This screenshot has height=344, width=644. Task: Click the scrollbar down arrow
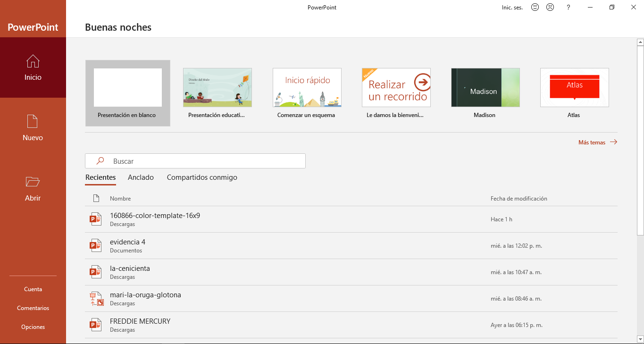tap(640, 338)
